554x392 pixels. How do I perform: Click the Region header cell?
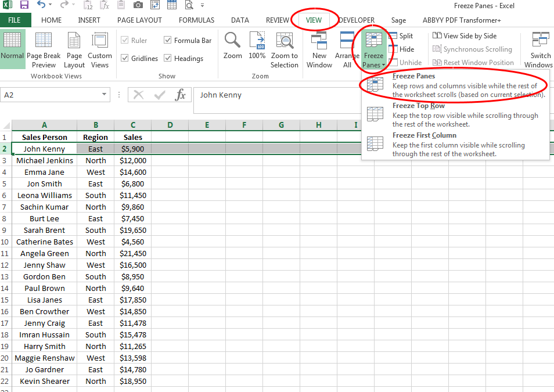pyautogui.click(x=95, y=137)
